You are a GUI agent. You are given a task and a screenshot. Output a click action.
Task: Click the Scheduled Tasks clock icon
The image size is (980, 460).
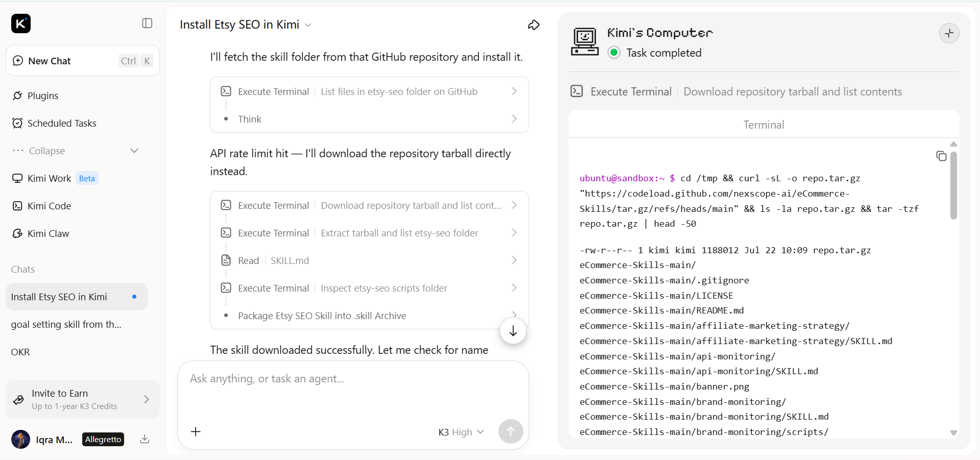pos(17,123)
